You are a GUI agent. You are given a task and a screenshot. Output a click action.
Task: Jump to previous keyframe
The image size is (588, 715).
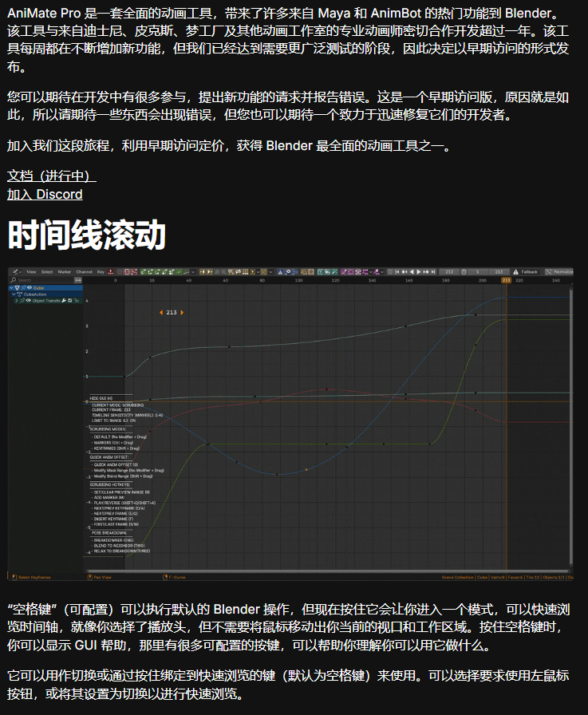click(404, 272)
